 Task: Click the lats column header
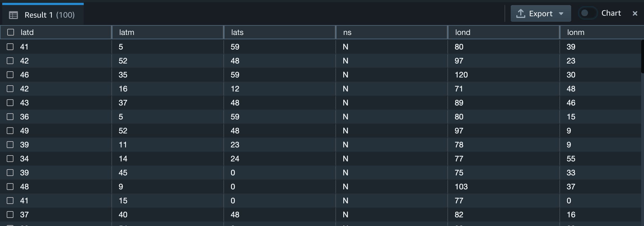(x=237, y=32)
